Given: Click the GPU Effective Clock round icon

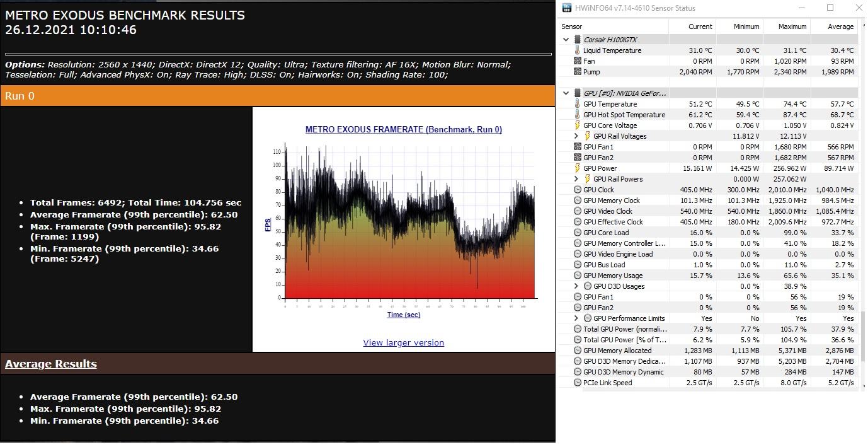Looking at the screenshot, I should (x=578, y=222).
